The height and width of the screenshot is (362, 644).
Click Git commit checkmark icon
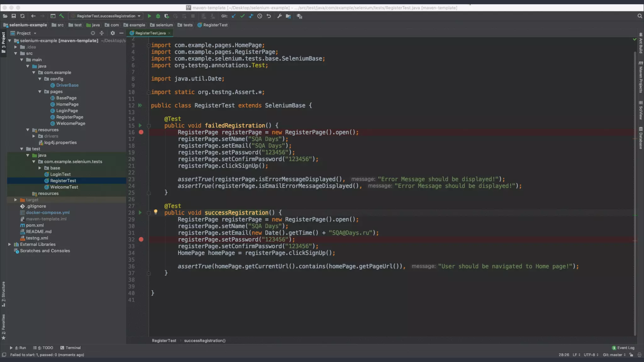(x=242, y=16)
